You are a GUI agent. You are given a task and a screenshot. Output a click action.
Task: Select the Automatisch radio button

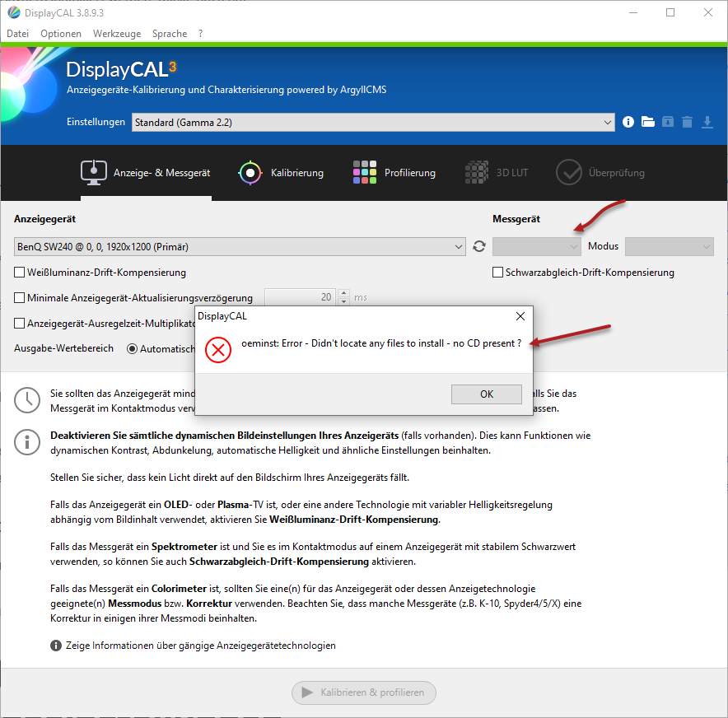coord(133,348)
